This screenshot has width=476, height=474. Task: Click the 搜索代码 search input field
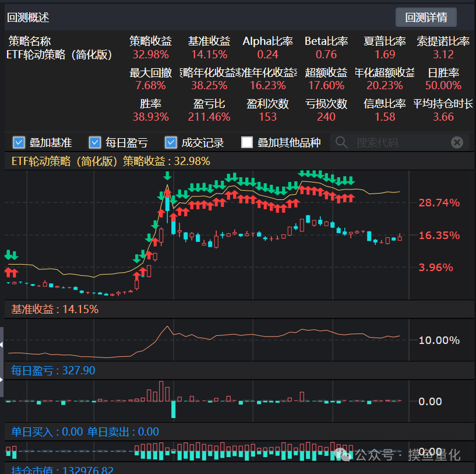(x=396, y=142)
